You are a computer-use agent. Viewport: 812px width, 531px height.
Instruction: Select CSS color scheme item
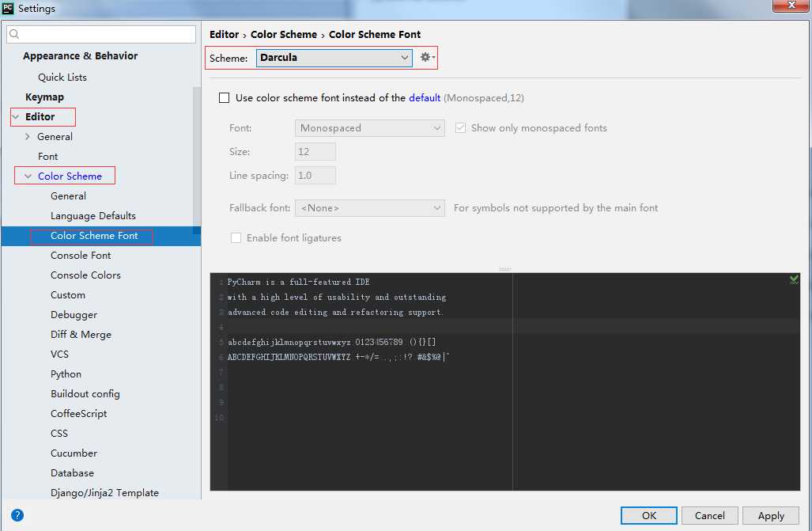coord(59,433)
